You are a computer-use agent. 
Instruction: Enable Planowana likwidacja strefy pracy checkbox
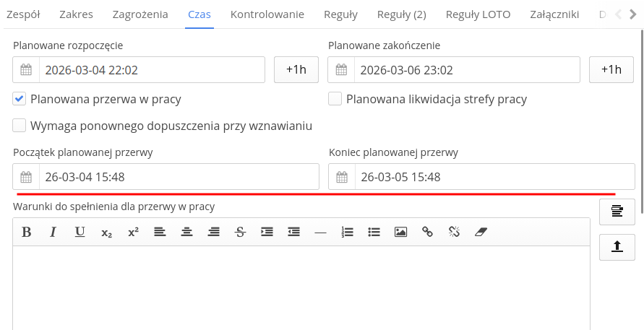coord(335,99)
